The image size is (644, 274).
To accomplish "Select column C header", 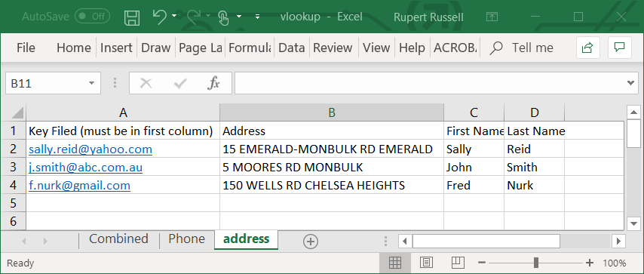I will tap(474, 112).
